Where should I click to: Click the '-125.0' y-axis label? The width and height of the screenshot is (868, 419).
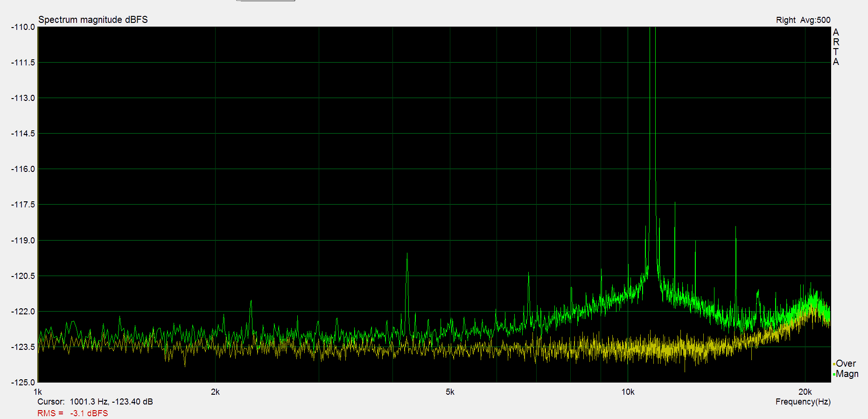[23, 383]
